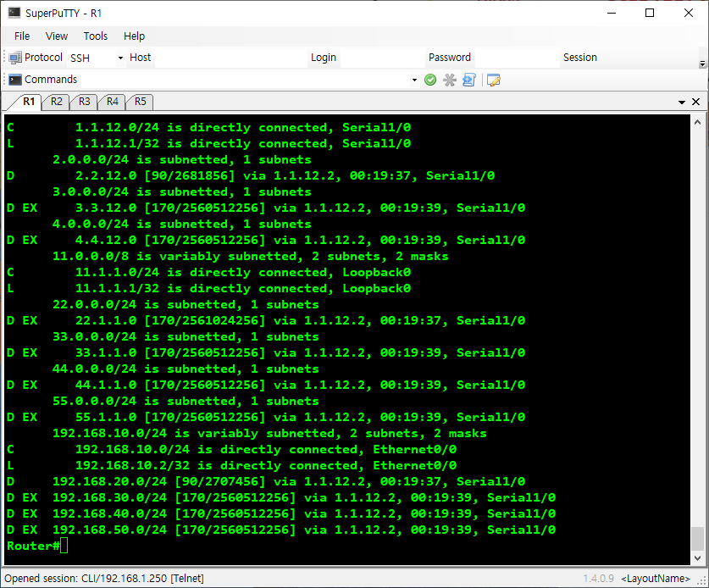Open the Tools menu

pos(96,36)
